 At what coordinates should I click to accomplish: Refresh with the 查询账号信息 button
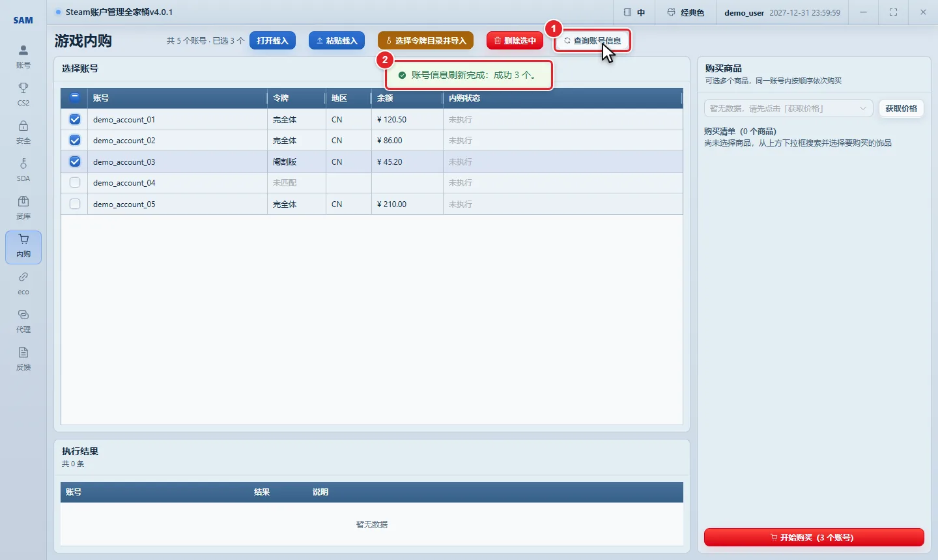click(593, 40)
